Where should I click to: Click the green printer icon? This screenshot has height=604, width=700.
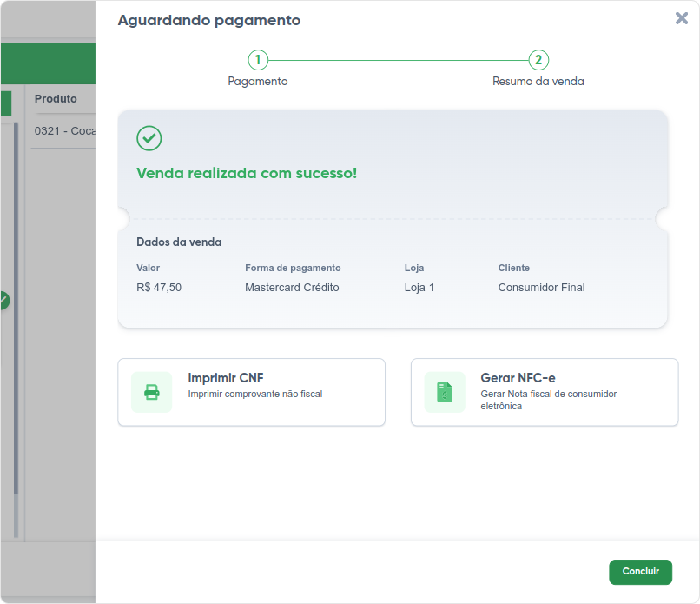(152, 392)
